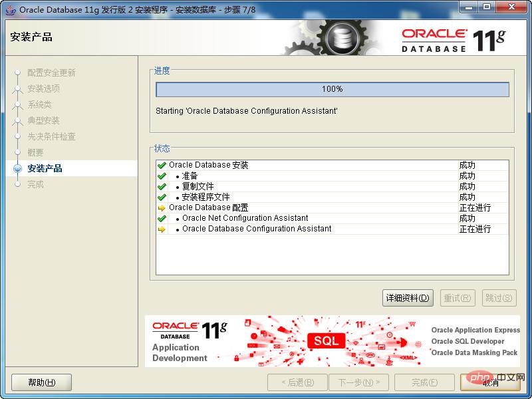The image size is (532, 399).
Task: Click the Oracle Application Express banner link
Action: click(x=475, y=330)
